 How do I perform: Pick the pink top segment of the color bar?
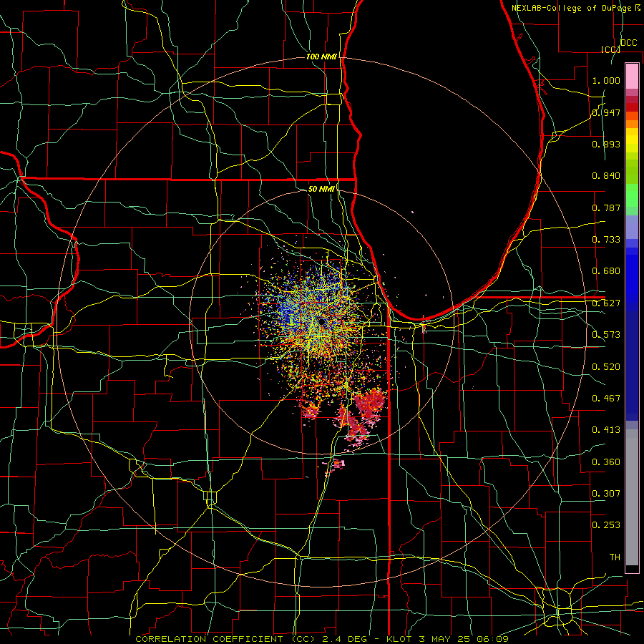tap(632, 76)
